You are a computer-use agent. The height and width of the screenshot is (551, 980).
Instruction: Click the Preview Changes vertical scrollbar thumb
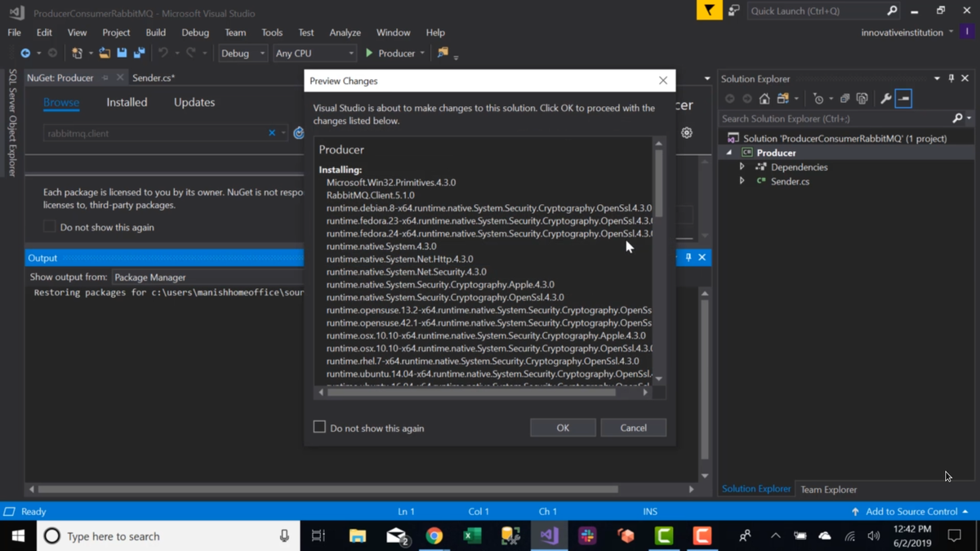[658, 183]
